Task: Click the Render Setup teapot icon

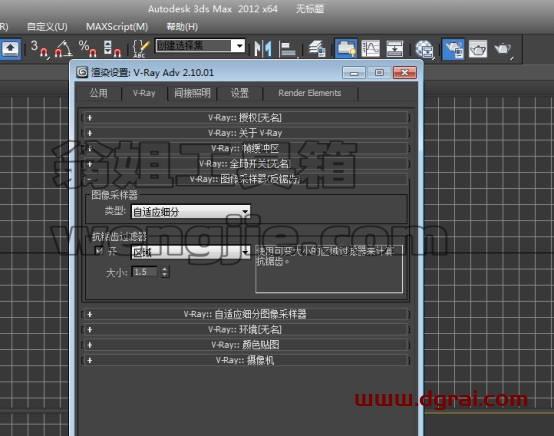Action: pos(453,48)
